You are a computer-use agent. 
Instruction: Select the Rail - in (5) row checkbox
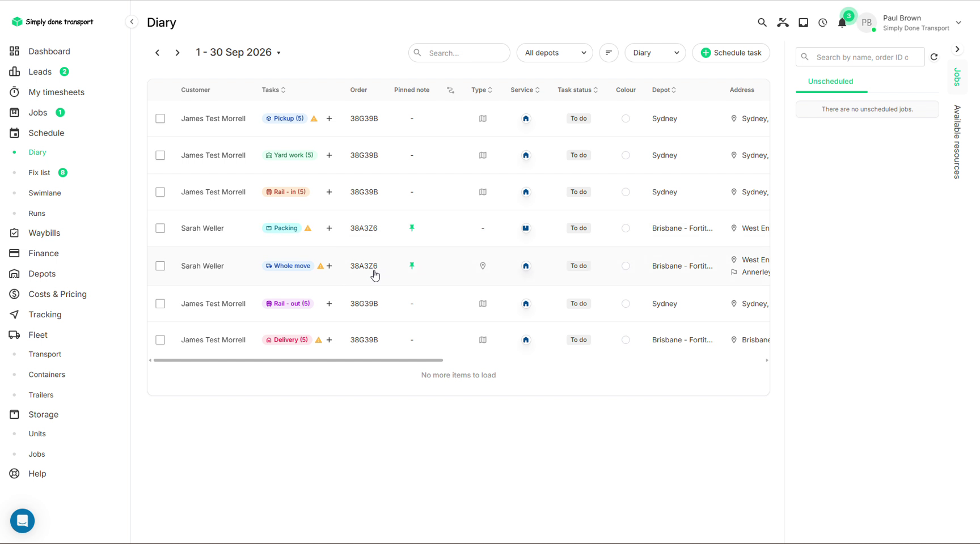[160, 192]
